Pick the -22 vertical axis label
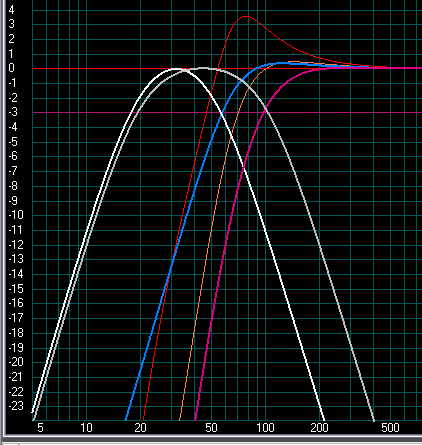This screenshot has width=422, height=445. (x=16, y=391)
